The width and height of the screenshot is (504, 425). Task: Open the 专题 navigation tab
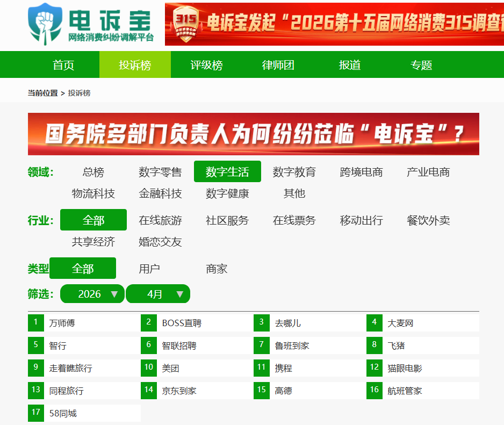(x=421, y=64)
